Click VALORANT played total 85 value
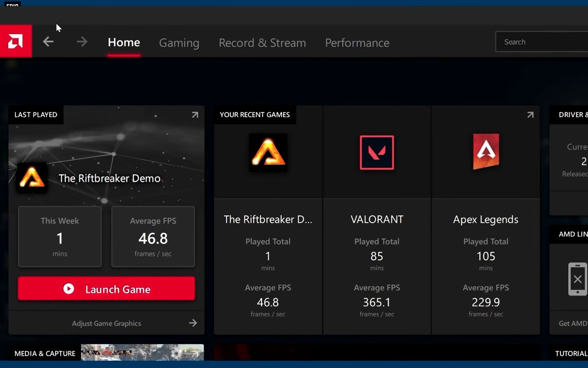 [377, 256]
